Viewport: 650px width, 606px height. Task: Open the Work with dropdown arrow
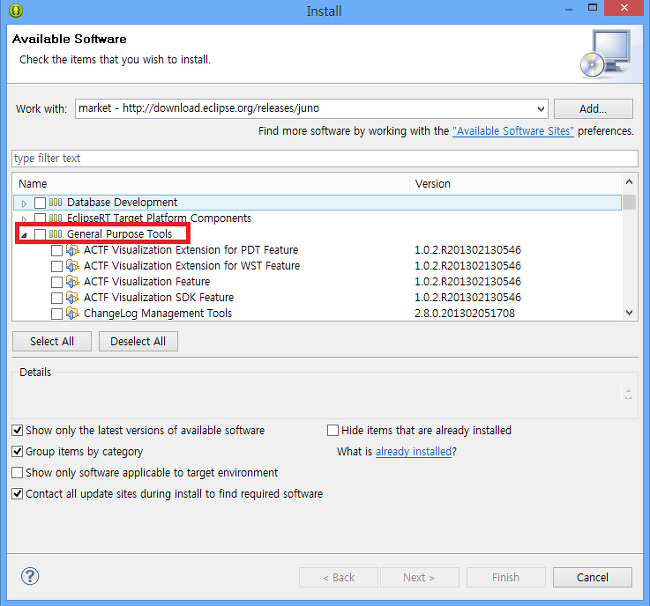click(541, 109)
